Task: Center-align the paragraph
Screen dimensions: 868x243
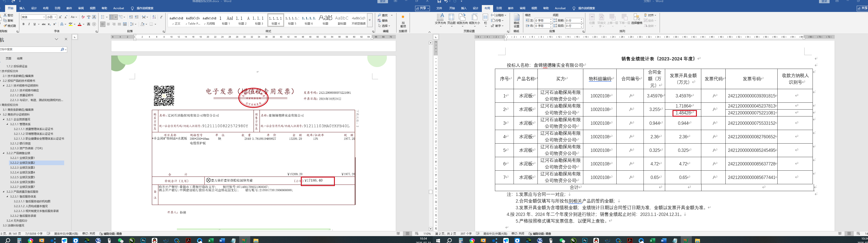Action: 108,24
